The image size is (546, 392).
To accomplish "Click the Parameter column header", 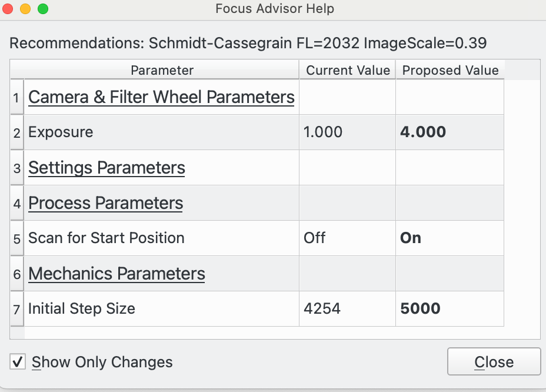I will (x=161, y=70).
